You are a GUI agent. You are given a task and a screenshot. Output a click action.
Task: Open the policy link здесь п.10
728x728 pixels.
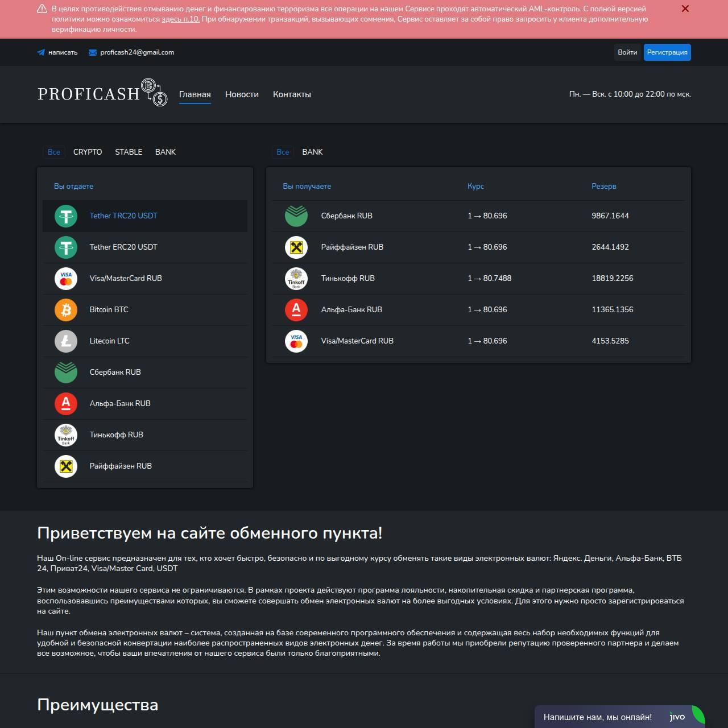point(180,19)
